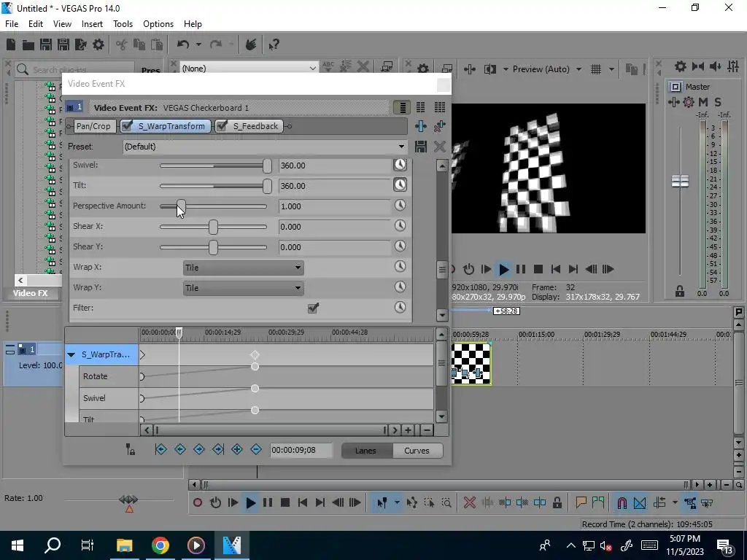747x560 pixels.
Task: Go to previous keyframe button
Action: click(180, 449)
